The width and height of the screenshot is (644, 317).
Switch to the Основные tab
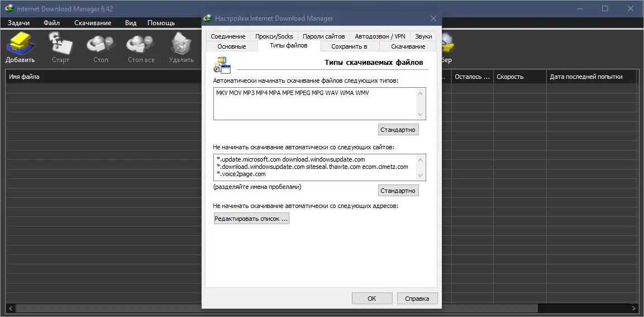click(x=232, y=46)
